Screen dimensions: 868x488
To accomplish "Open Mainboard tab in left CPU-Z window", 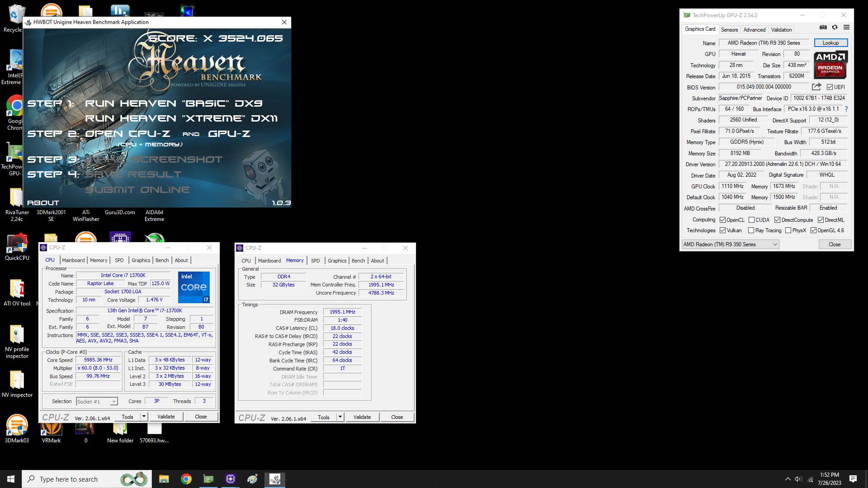I will pos(73,260).
